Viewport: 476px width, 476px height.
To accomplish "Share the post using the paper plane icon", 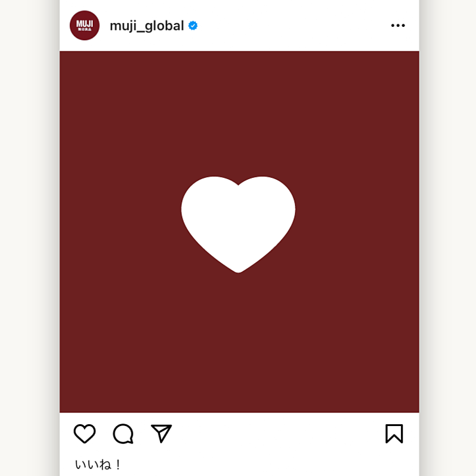I will (x=161, y=434).
